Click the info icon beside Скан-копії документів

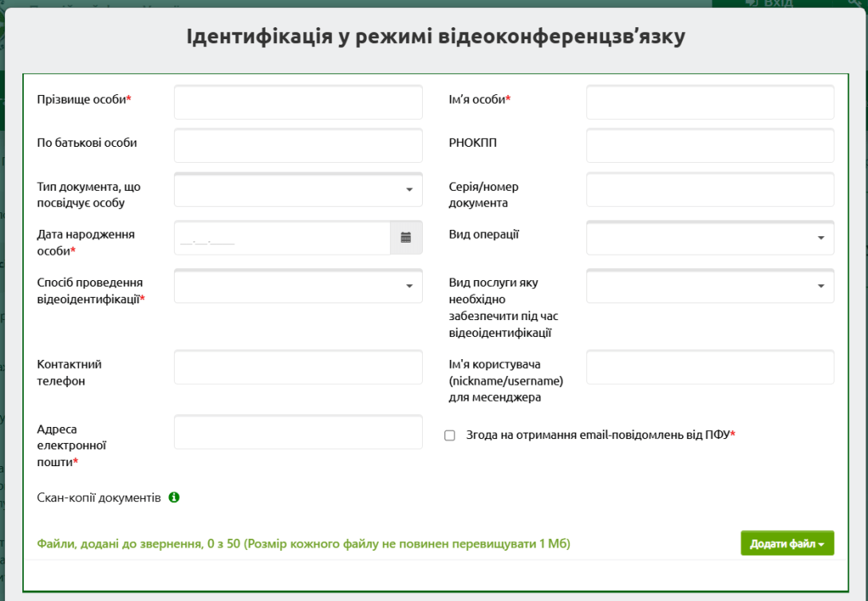(174, 496)
